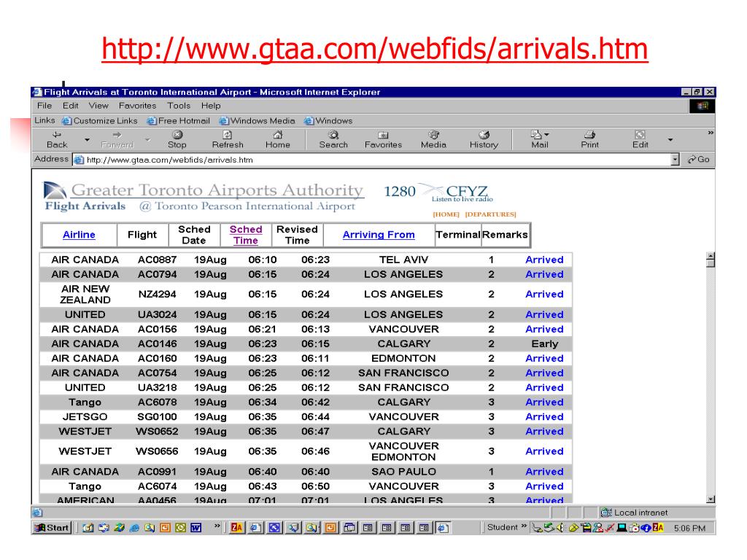Sort by the Airline column header
The height and width of the screenshot is (560, 747).
[x=79, y=235]
